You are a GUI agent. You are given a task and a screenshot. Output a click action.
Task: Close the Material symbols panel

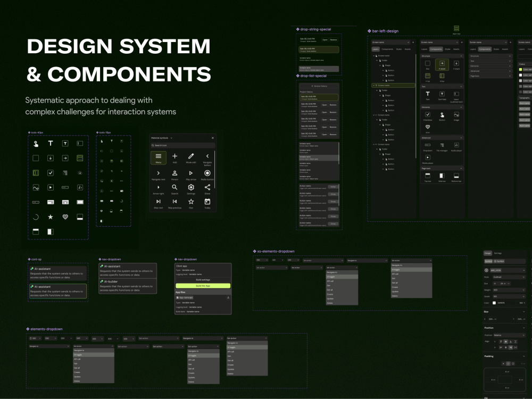point(213,138)
